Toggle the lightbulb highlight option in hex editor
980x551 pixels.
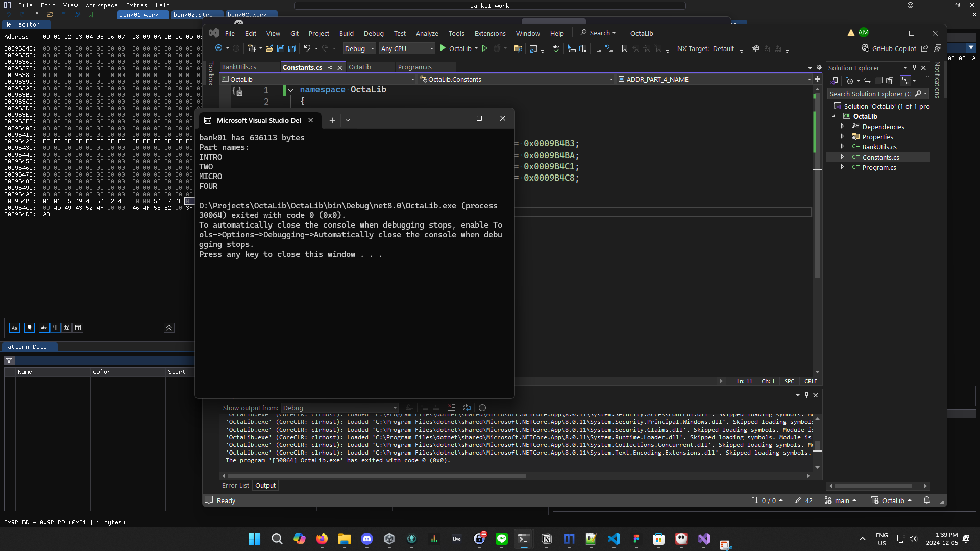click(x=30, y=328)
